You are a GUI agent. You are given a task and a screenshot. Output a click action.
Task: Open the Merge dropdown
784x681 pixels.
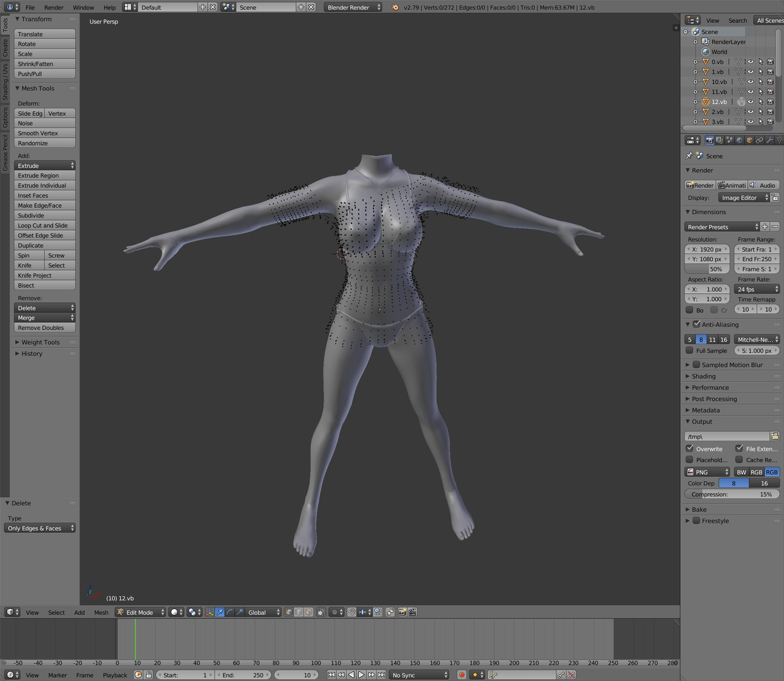point(45,318)
